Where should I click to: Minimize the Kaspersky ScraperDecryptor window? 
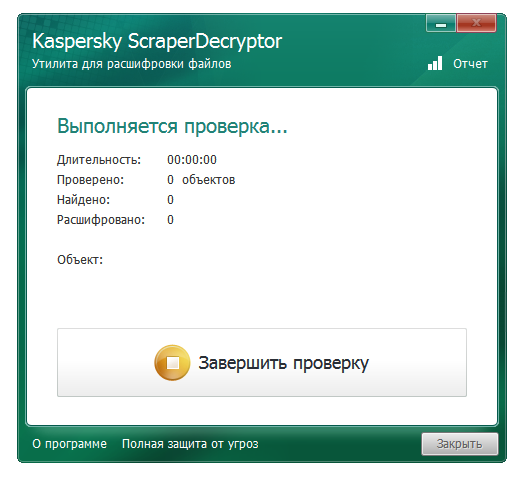click(x=441, y=24)
